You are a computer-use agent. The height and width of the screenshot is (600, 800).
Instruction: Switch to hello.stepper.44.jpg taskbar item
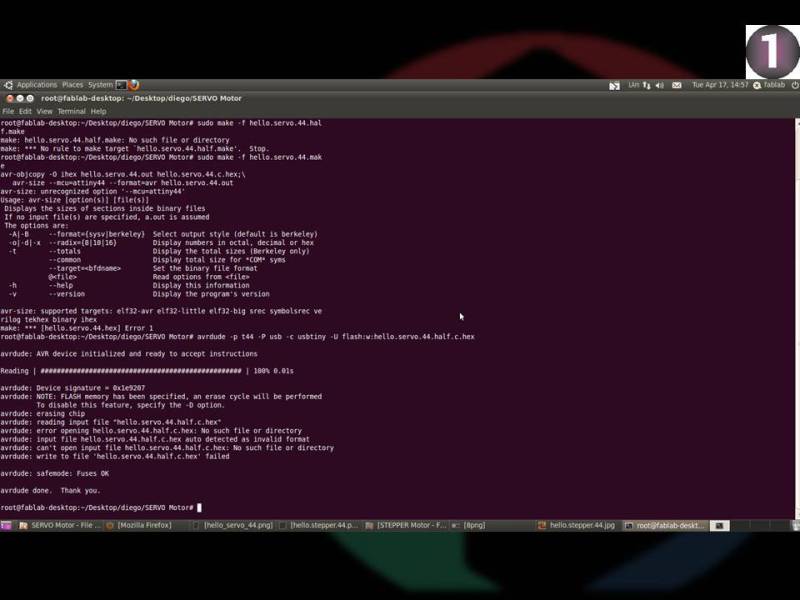click(x=577, y=525)
